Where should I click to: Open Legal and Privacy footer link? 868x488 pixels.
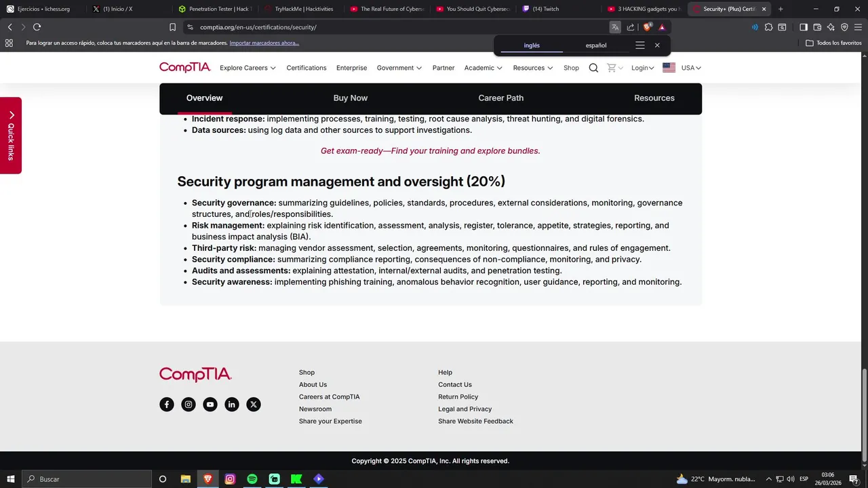point(465,409)
